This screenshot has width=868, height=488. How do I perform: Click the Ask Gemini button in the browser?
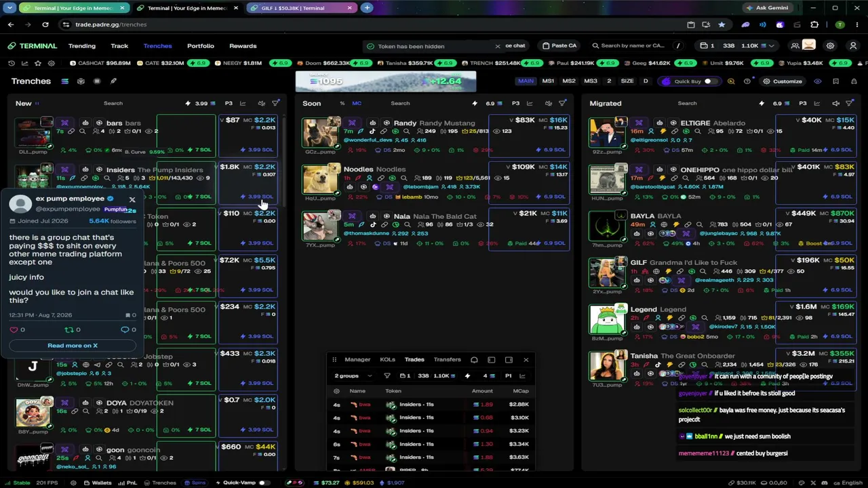(768, 8)
